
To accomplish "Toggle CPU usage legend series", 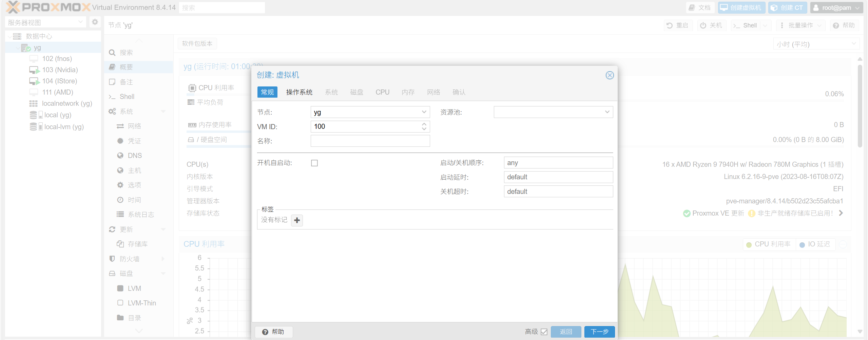I will click(769, 244).
